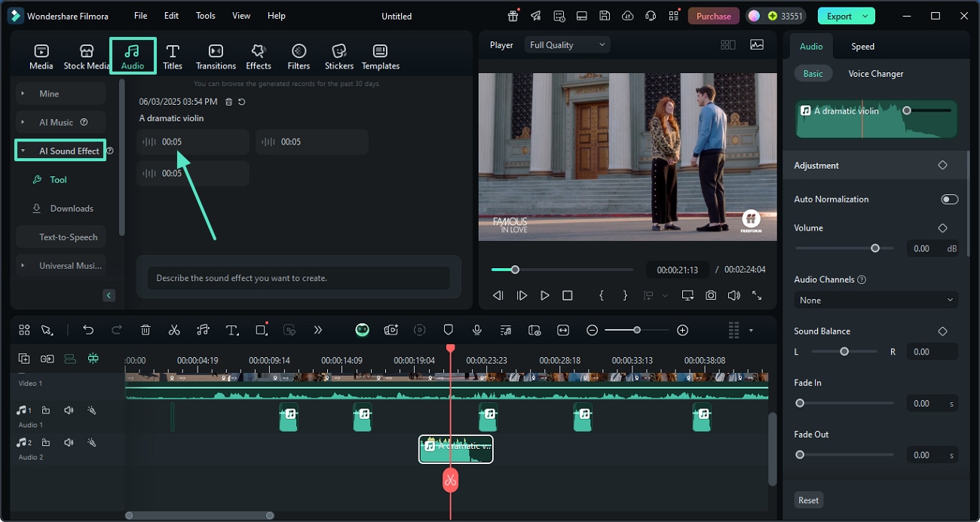Open timeline layout options dropdown arrow
The image size is (980, 522).
[x=751, y=330]
